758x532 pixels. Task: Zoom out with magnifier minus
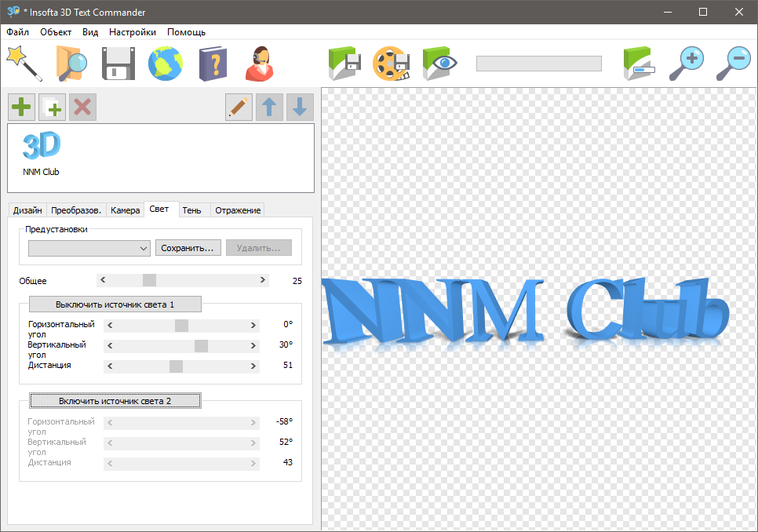(x=734, y=64)
